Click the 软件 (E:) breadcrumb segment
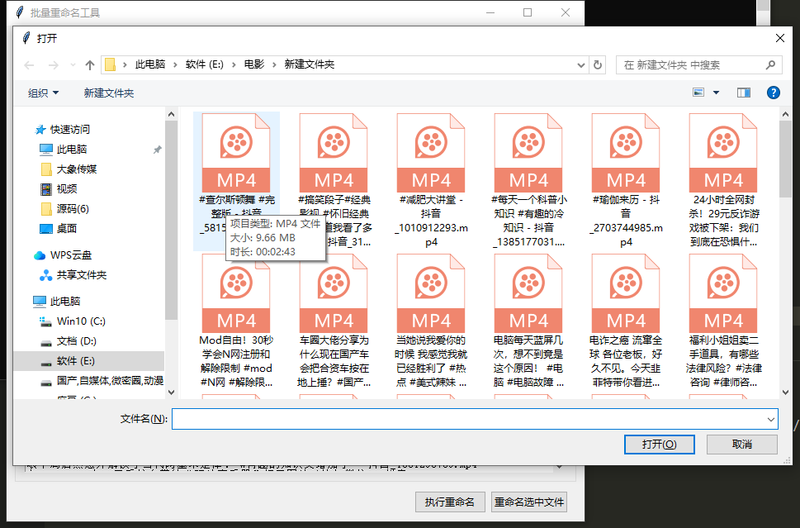 click(205, 65)
